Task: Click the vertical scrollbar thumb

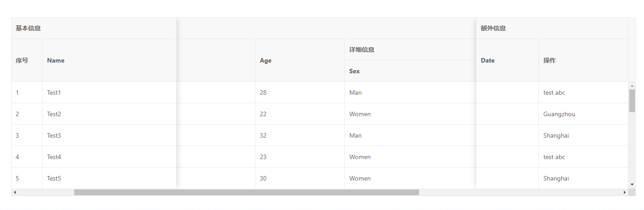Action: (632, 101)
